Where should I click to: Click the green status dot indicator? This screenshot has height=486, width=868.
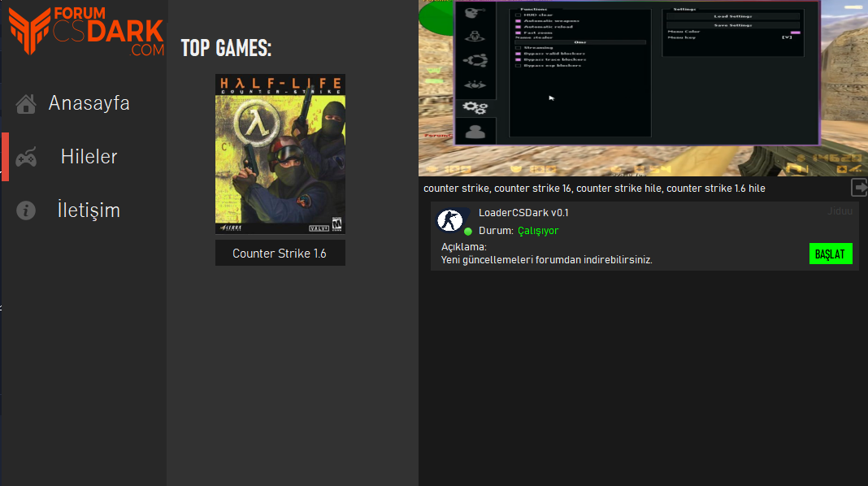(x=468, y=232)
